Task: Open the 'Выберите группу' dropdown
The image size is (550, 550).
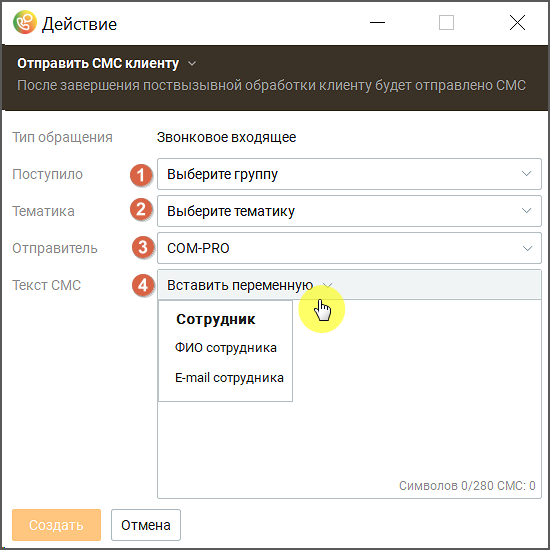Action: point(349,174)
